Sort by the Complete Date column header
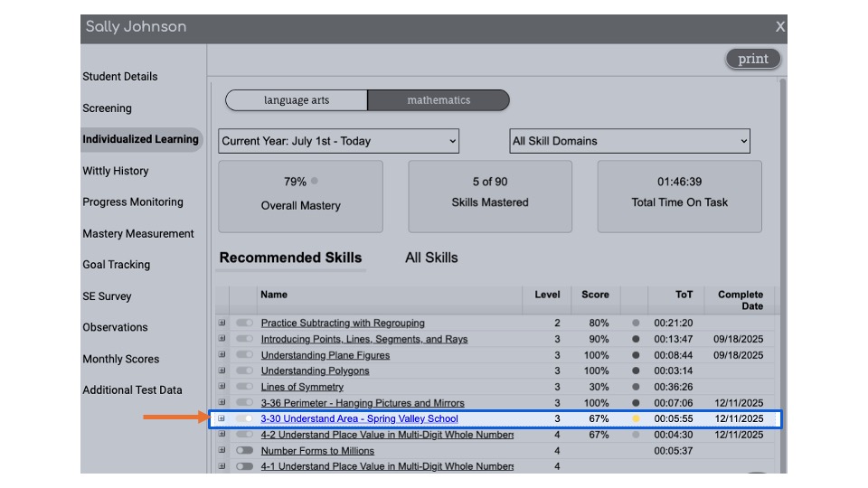 [741, 300]
